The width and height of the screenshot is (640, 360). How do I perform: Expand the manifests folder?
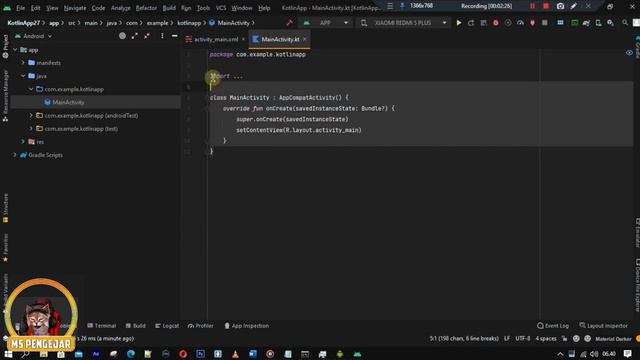pos(23,63)
